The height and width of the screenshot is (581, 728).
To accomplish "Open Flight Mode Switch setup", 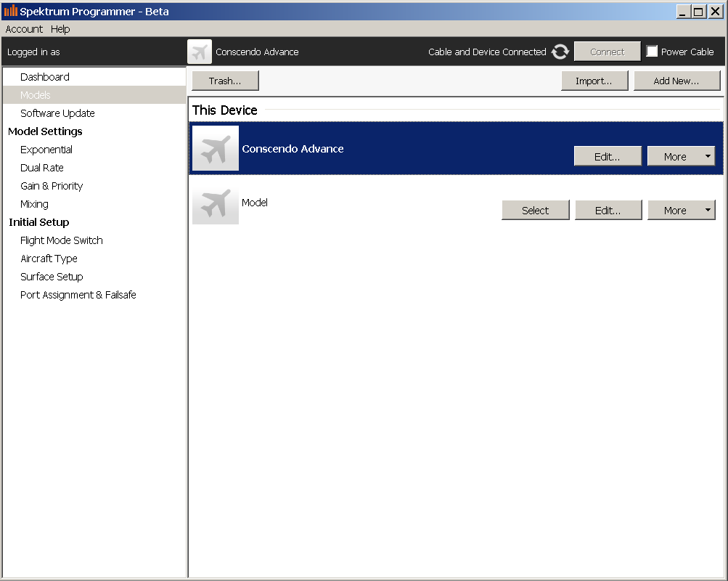I will point(62,240).
